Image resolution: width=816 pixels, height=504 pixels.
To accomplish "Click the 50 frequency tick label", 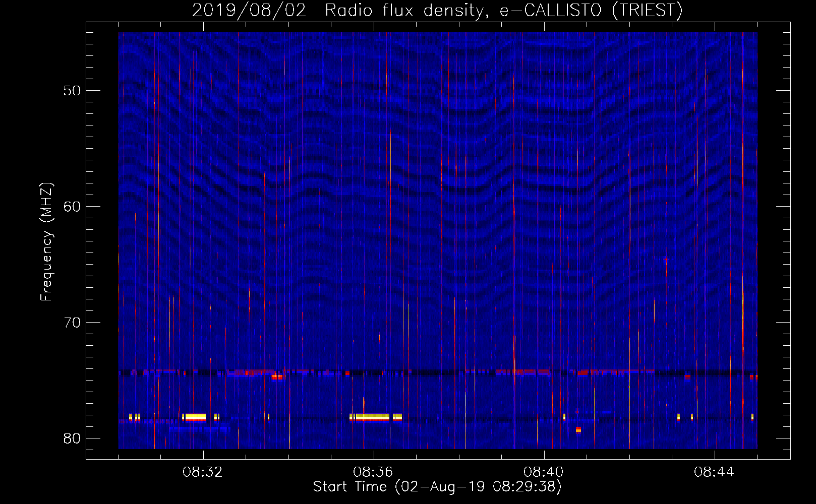I will pyautogui.click(x=72, y=91).
